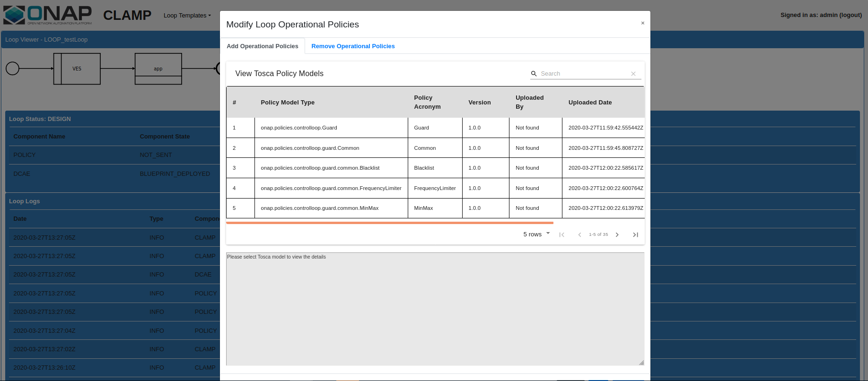
Task: Click the NOT_SENT state cell
Action: click(156, 155)
